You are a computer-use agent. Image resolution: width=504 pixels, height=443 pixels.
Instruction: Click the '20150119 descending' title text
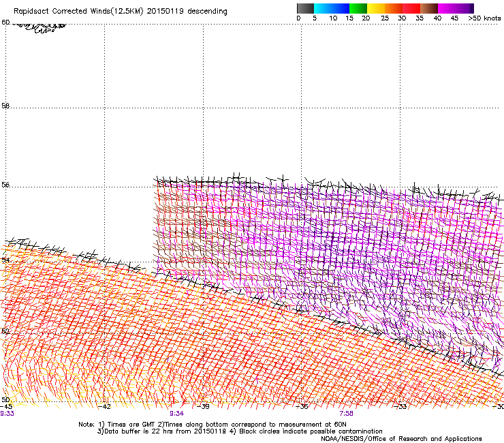(x=187, y=12)
